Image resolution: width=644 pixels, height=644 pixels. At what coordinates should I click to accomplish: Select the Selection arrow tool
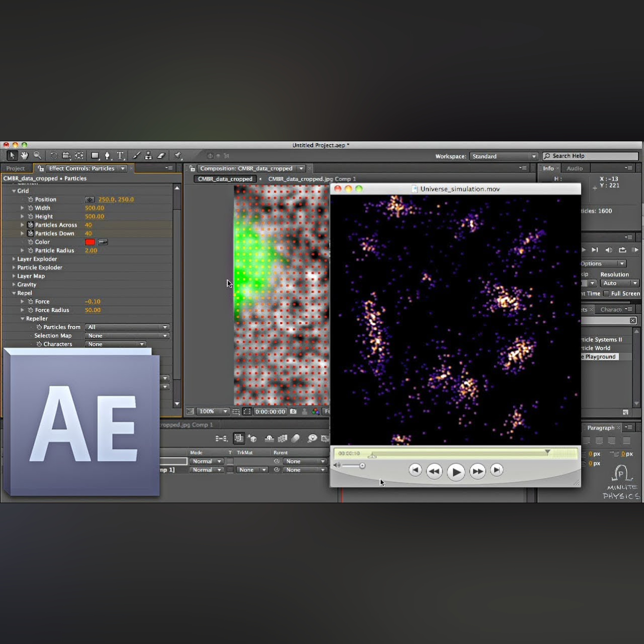pos(12,156)
